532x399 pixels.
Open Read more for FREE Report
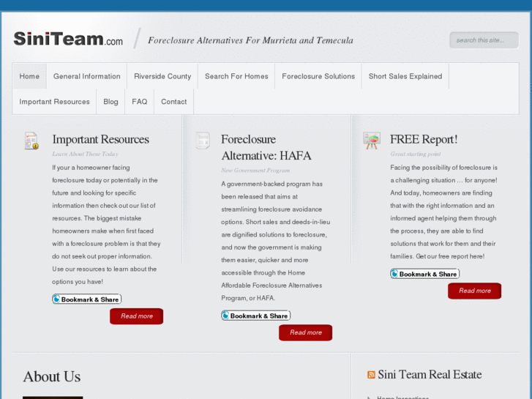[x=474, y=291]
